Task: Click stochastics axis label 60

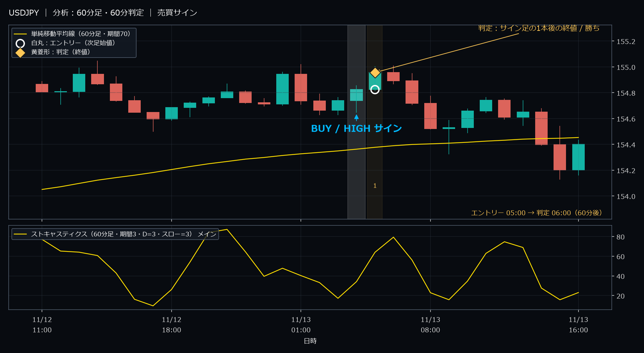Action: coord(620,257)
